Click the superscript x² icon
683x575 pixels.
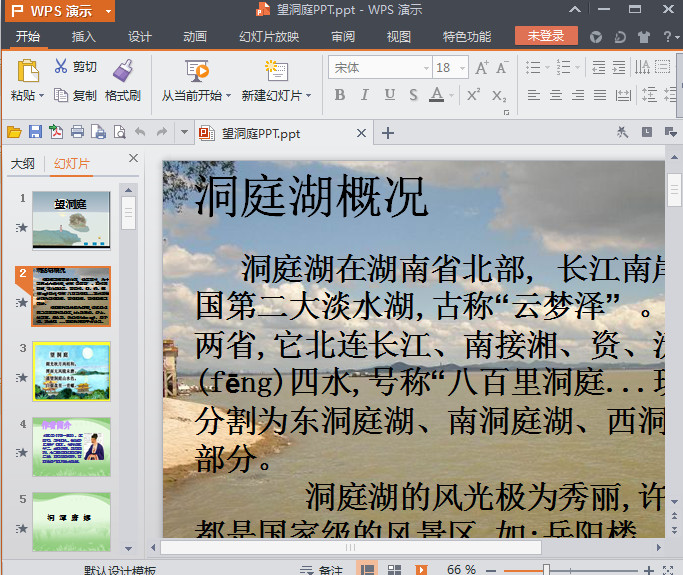pos(474,95)
